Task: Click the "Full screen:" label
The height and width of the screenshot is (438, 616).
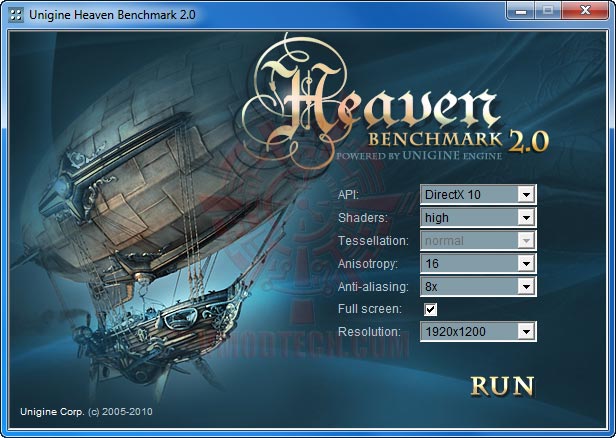Action: (370, 309)
